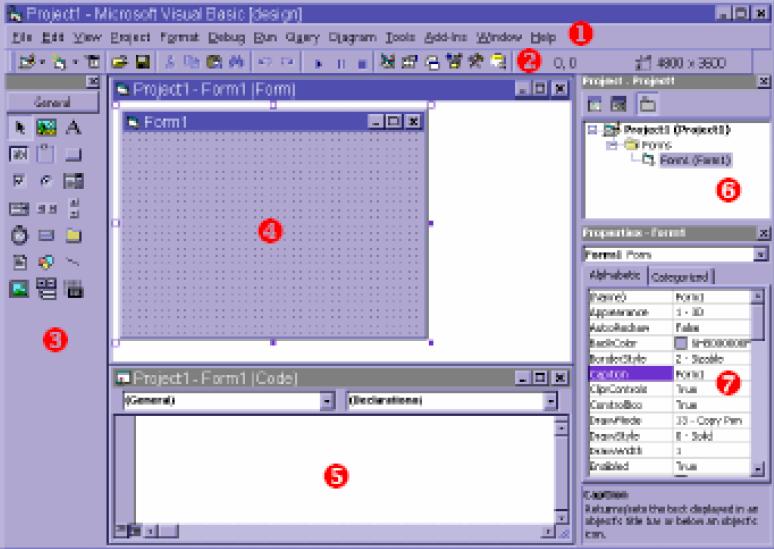Select the FileListBox control tool
The height and width of the screenshot is (549, 774).
[20, 262]
